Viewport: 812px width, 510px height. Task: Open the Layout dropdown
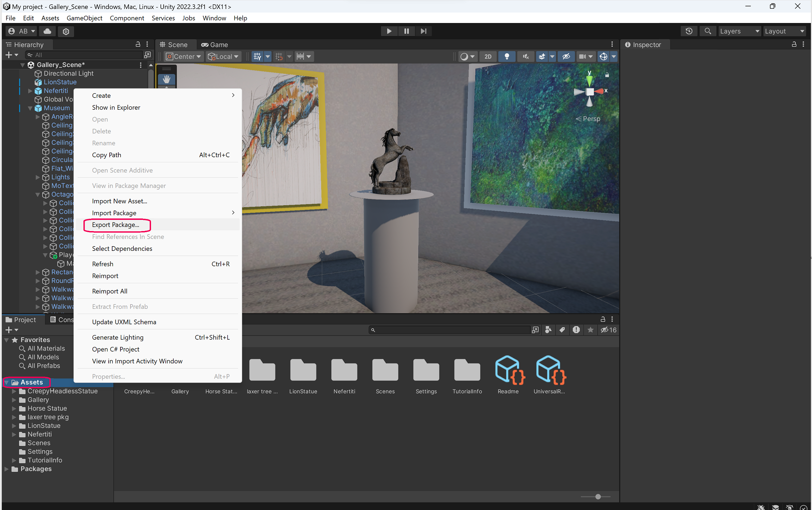pos(784,31)
